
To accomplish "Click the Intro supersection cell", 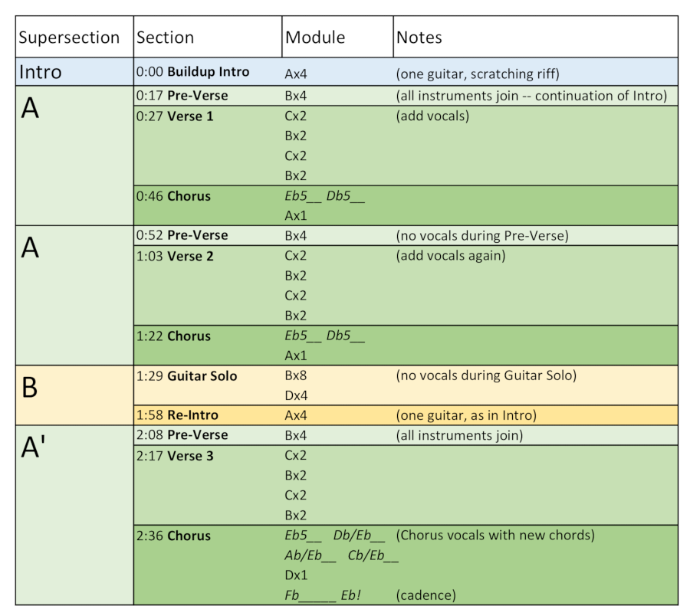I will [x=41, y=73].
